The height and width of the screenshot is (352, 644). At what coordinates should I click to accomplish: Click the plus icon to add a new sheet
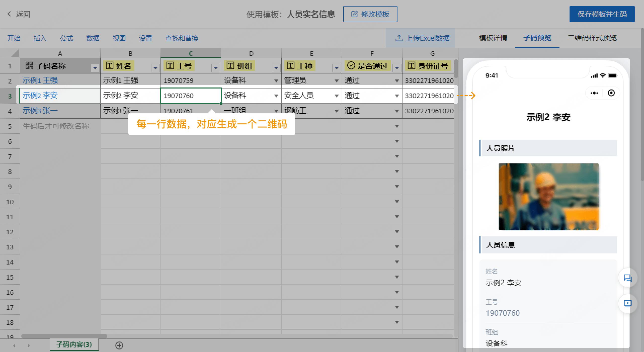119,345
